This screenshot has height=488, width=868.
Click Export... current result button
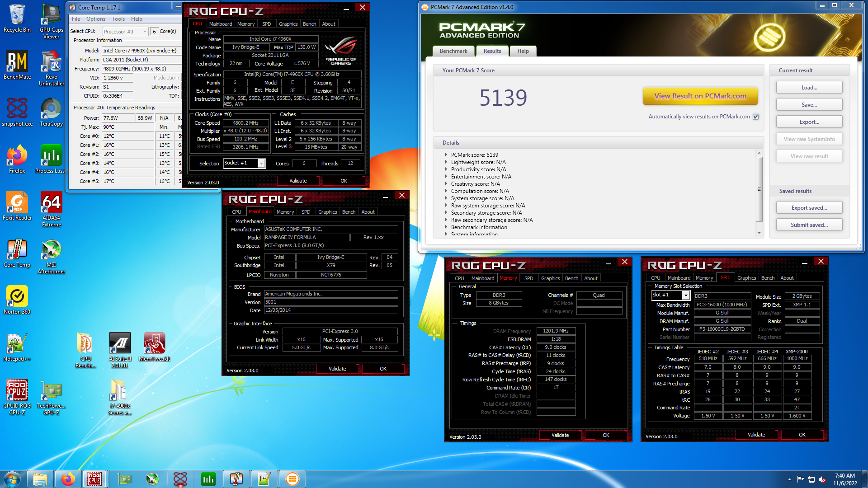[x=809, y=122]
